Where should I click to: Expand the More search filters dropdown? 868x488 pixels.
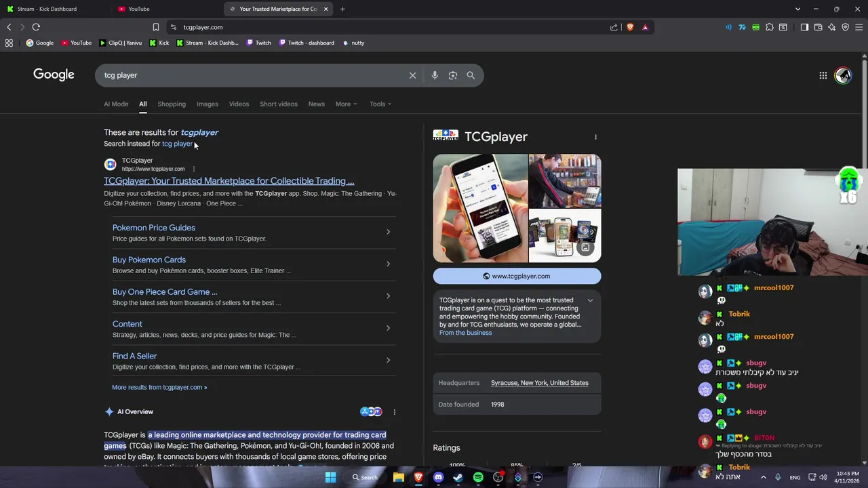[x=346, y=104]
